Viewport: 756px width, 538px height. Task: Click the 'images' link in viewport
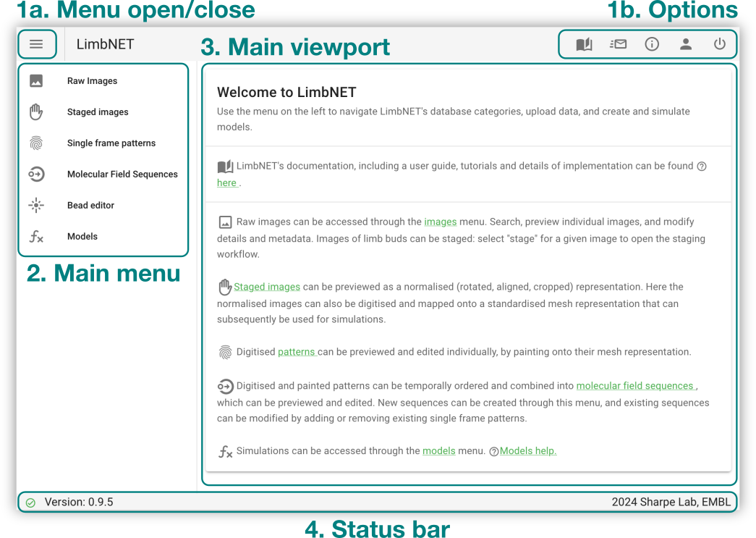[440, 222]
